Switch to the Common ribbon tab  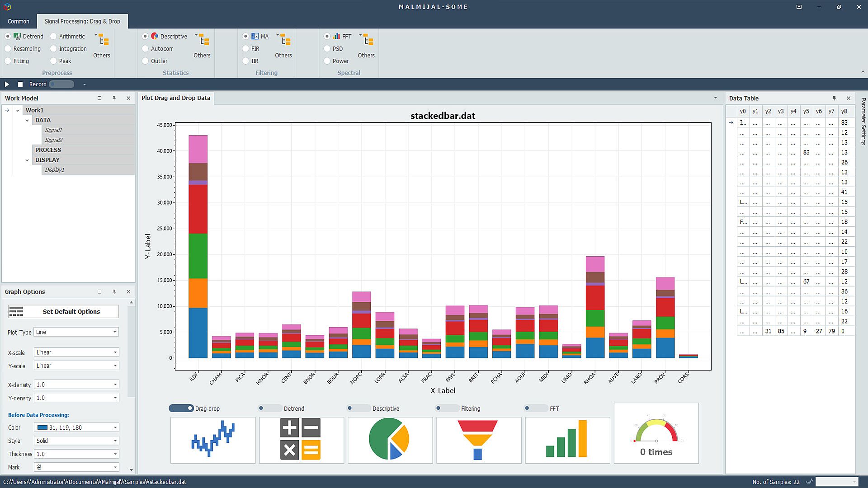(19, 21)
